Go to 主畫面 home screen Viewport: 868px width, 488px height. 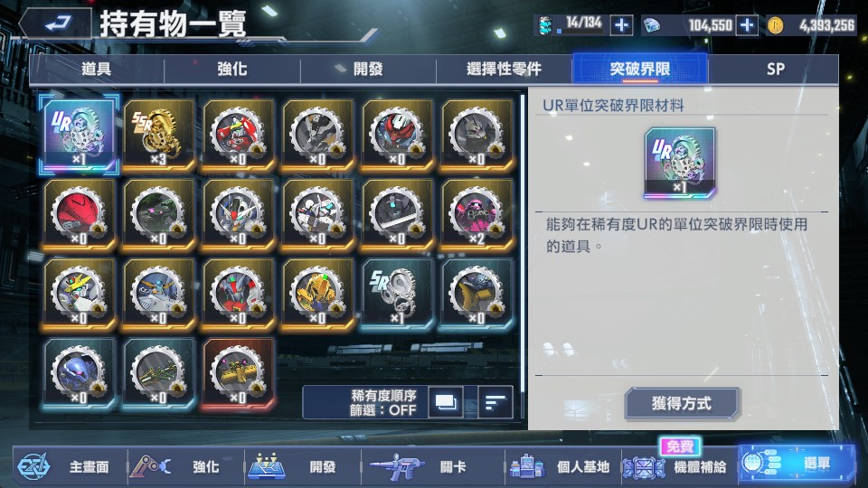[x=70, y=467]
